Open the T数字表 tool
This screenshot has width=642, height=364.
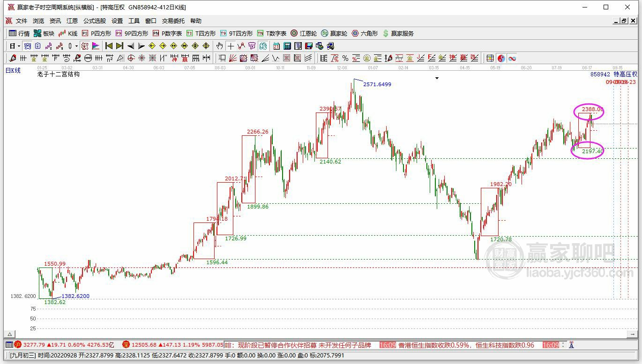(x=272, y=33)
